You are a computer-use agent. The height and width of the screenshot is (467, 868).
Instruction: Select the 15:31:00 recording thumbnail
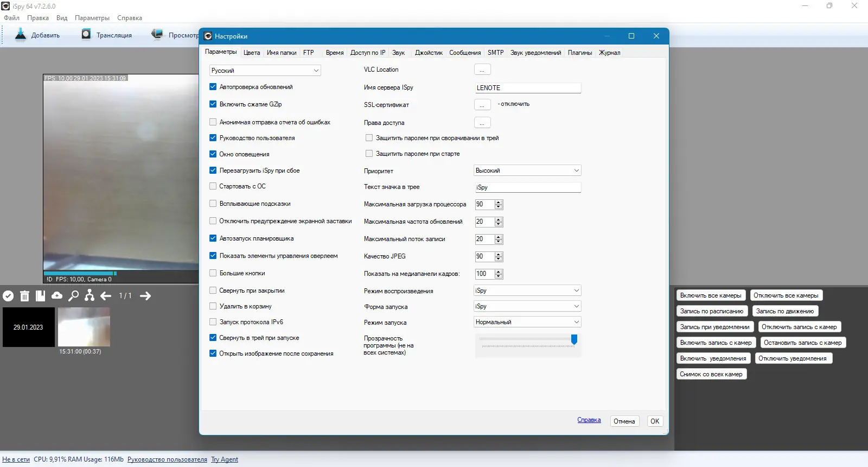[x=84, y=327]
